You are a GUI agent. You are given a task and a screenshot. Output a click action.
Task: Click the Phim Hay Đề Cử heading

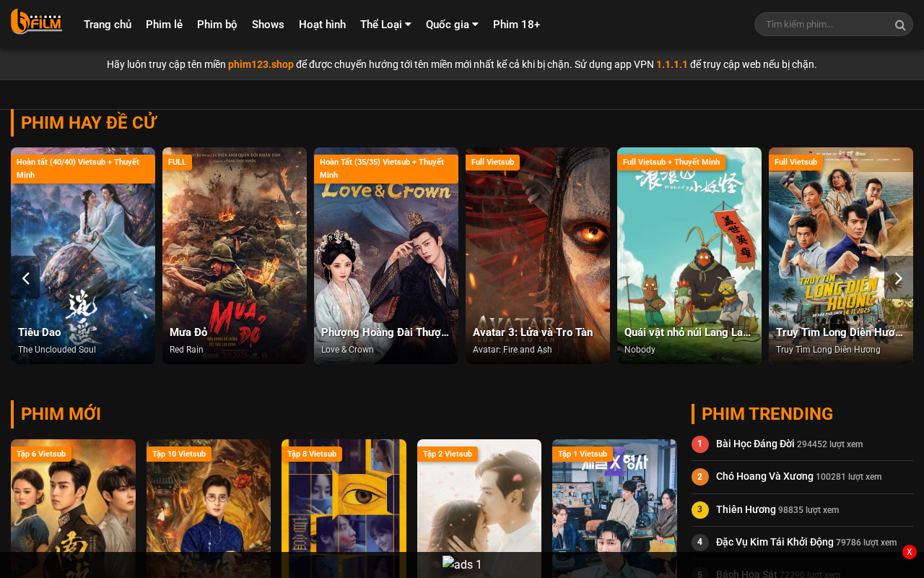click(x=89, y=123)
